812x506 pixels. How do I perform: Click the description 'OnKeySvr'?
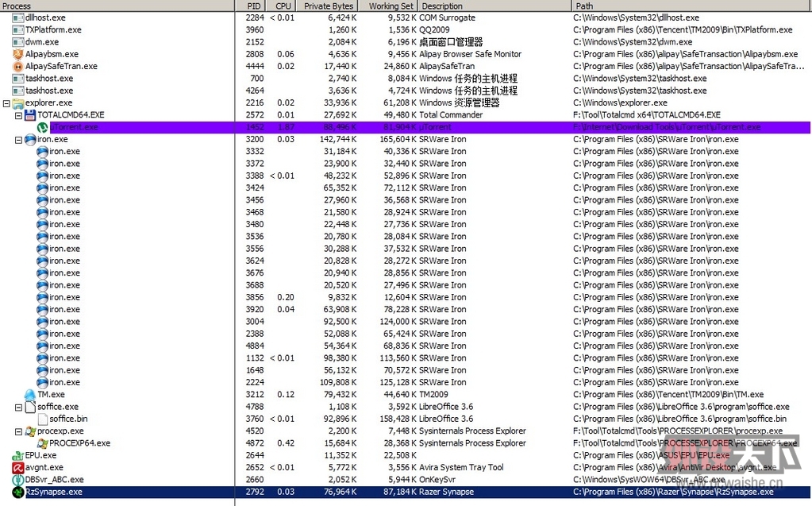pyautogui.click(x=437, y=480)
